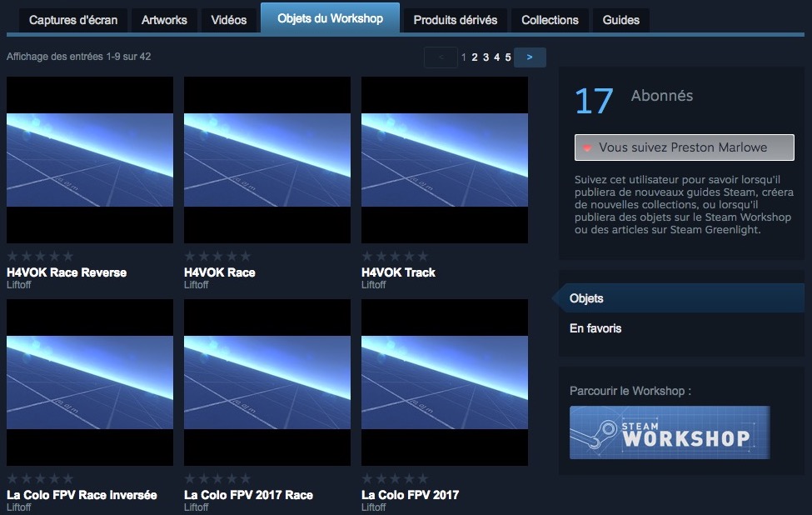The width and height of the screenshot is (812, 515).
Task: Click the star rating under H4VOK Race
Action: (218, 256)
